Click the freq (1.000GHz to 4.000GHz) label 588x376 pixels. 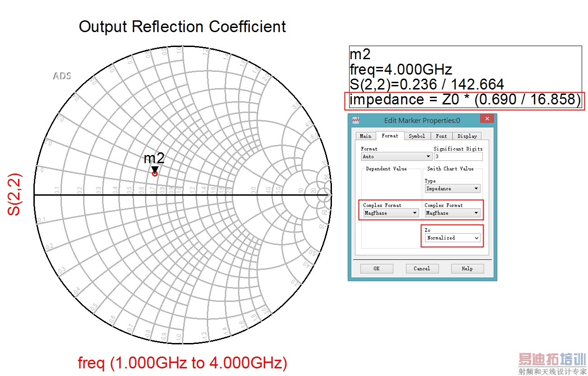point(182,362)
